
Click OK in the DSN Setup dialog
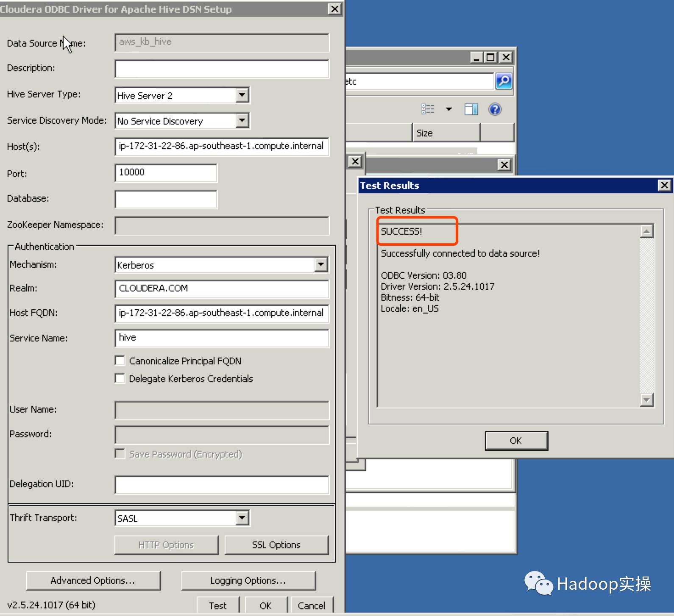(266, 605)
